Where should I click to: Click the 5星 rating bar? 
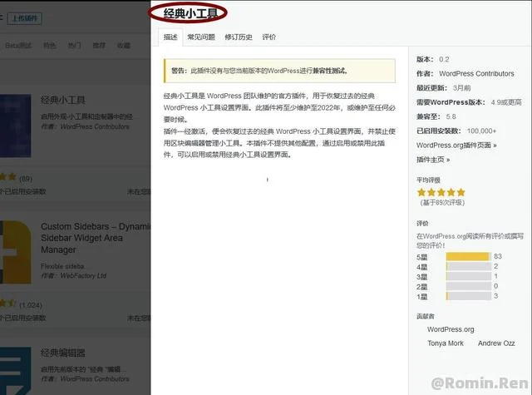468,256
